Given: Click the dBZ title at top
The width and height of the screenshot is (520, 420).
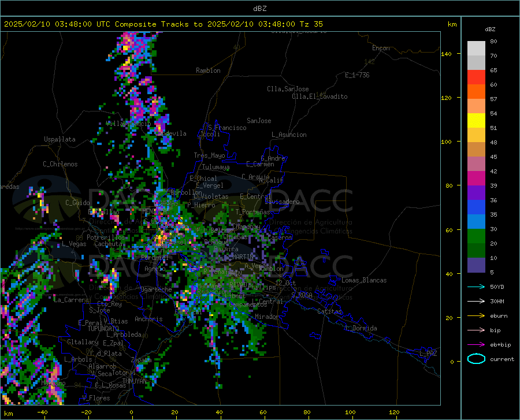Looking at the screenshot, I should click(x=259, y=9).
